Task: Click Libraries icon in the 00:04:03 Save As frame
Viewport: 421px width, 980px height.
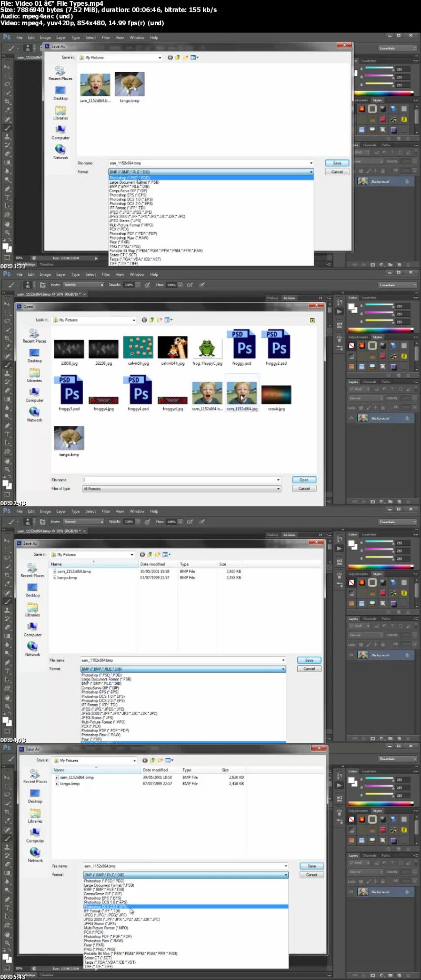Action: click(x=33, y=607)
